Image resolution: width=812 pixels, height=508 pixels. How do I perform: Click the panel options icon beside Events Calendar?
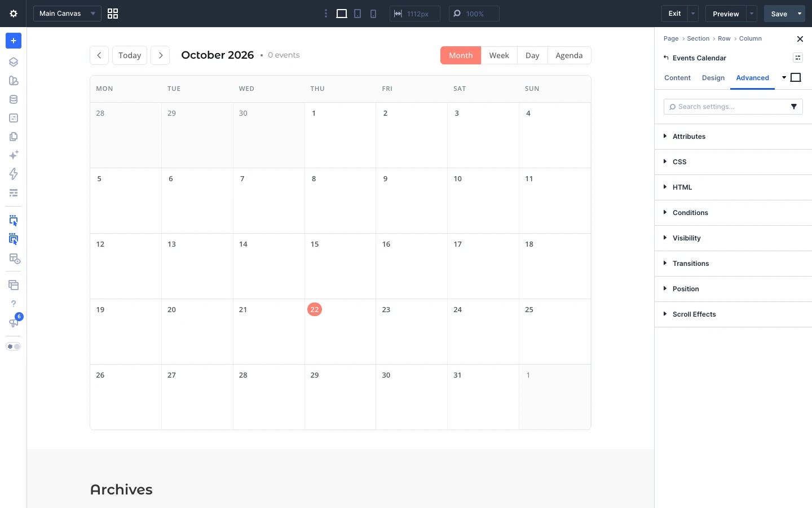[798, 58]
